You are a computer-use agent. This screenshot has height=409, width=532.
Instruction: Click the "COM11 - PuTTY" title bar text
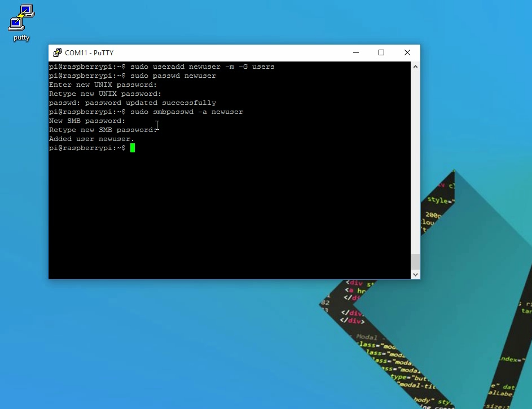pyautogui.click(x=89, y=53)
